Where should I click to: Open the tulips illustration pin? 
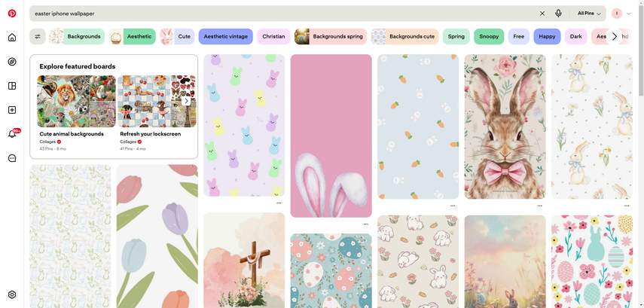tap(157, 236)
